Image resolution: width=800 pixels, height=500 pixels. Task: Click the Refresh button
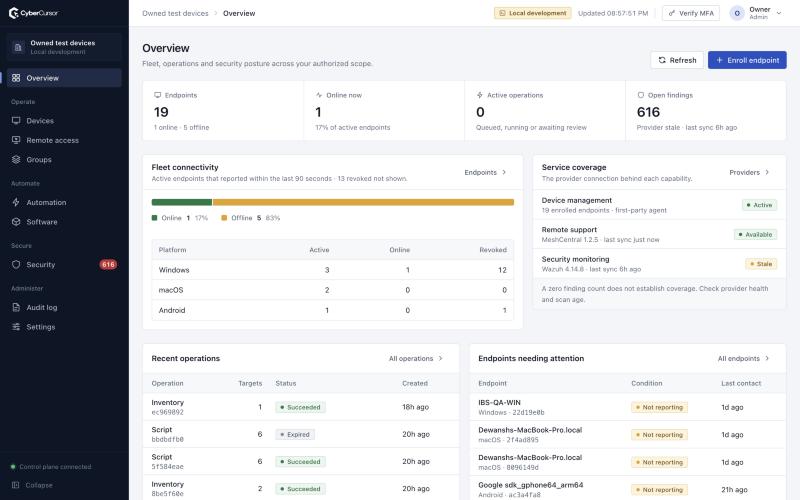(677, 60)
